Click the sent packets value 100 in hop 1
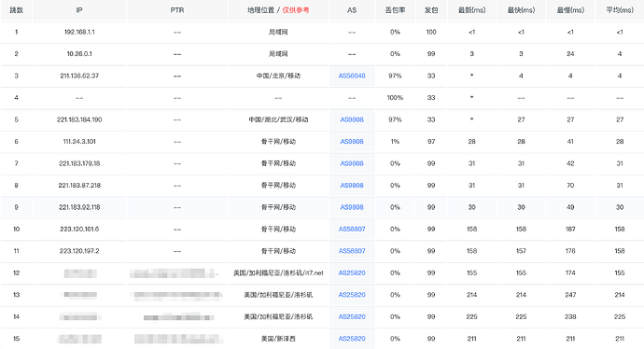Viewport: 644px width, 349px height. click(431, 32)
